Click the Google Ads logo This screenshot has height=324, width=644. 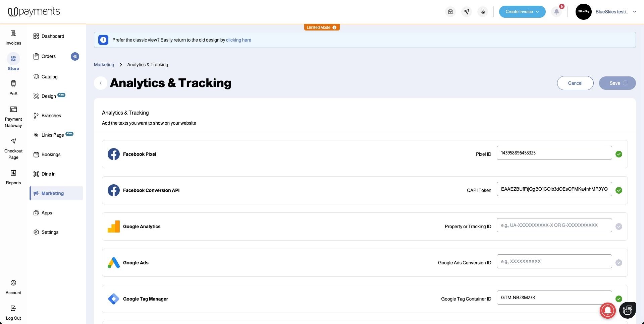point(114,263)
